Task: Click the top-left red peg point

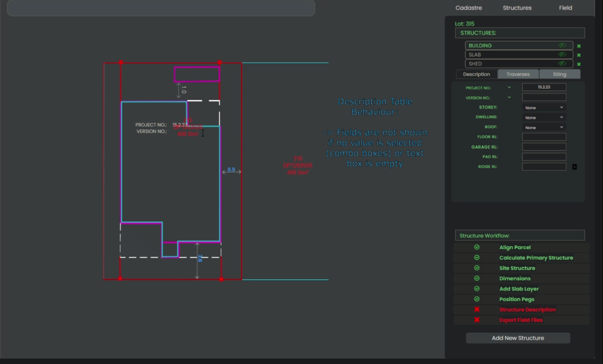Action: 121,62
